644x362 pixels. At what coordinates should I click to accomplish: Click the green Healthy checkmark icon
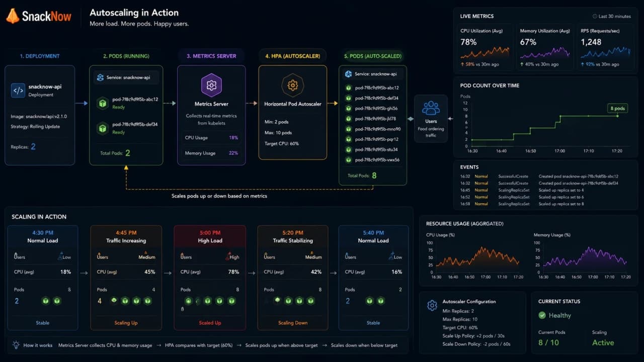(x=542, y=315)
